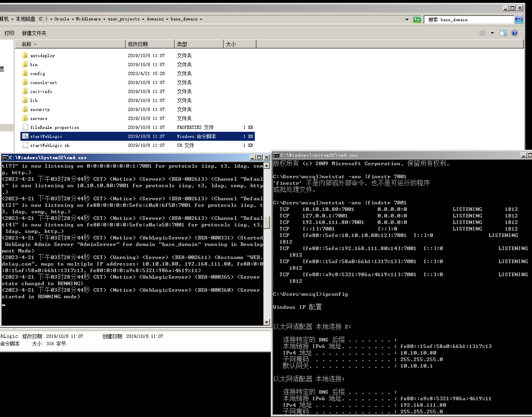The height and width of the screenshot is (417, 532).
Task: Click the 127.0.0.1:7001 netstat entry
Action: click(x=325, y=215)
